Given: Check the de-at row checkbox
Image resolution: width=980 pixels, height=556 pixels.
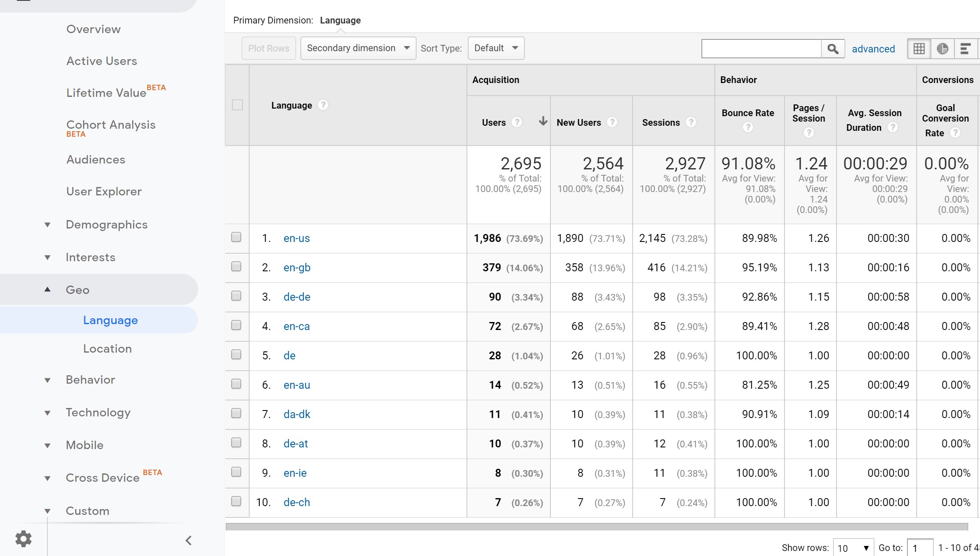Looking at the screenshot, I should click(236, 443).
